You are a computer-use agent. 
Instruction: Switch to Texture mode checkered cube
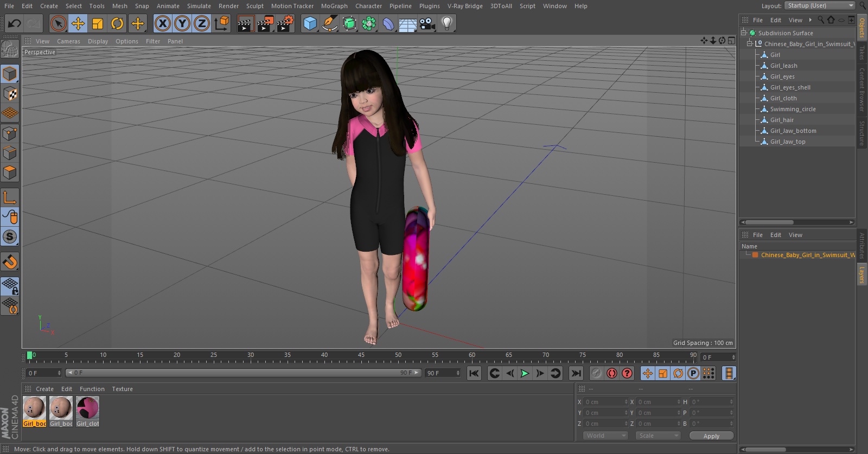click(x=10, y=94)
